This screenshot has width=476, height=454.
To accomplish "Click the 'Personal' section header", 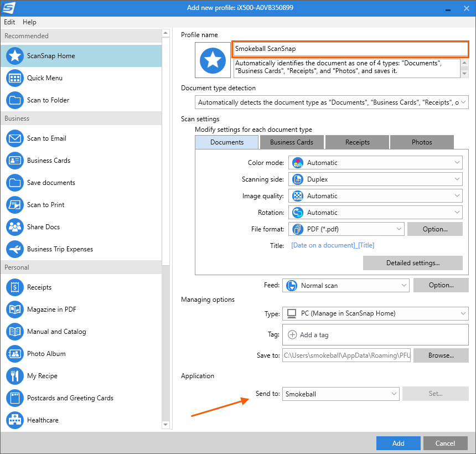I will [x=81, y=267].
